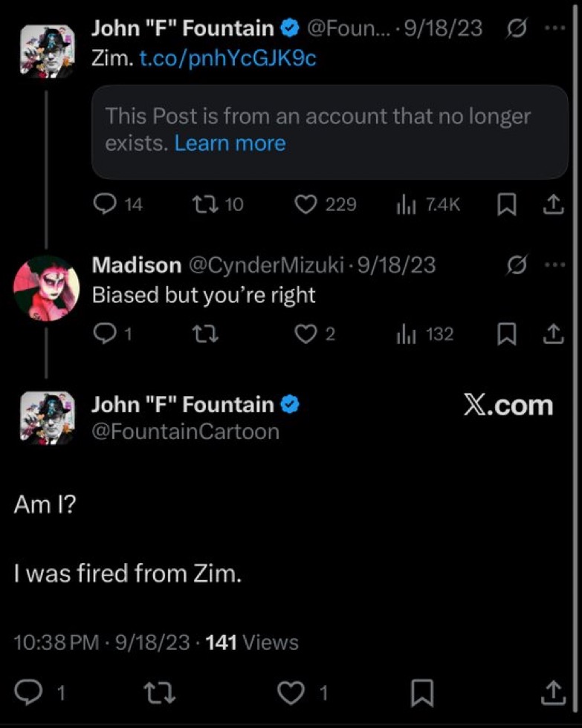Open Madison's profile picture
This screenshot has height=728, width=582.
46,288
